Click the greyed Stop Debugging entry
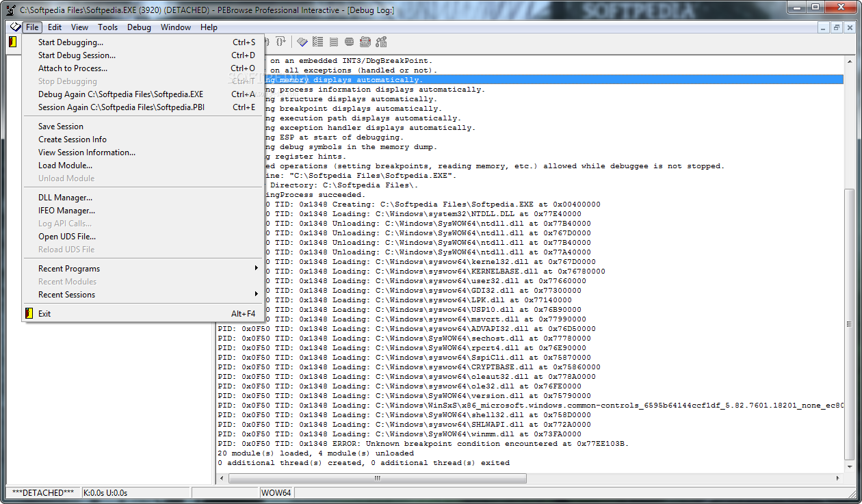 143,81
